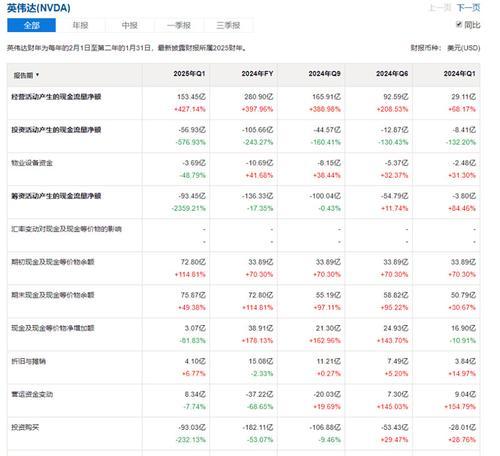The image size is (500, 456).
Task: Select 营运资金变动 row label
Action: coord(32,394)
